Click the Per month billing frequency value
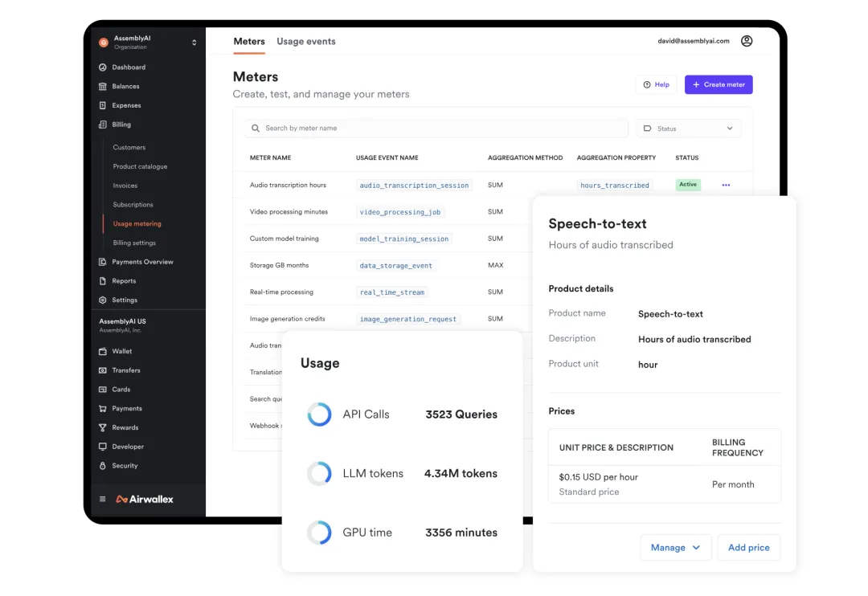 click(x=733, y=484)
